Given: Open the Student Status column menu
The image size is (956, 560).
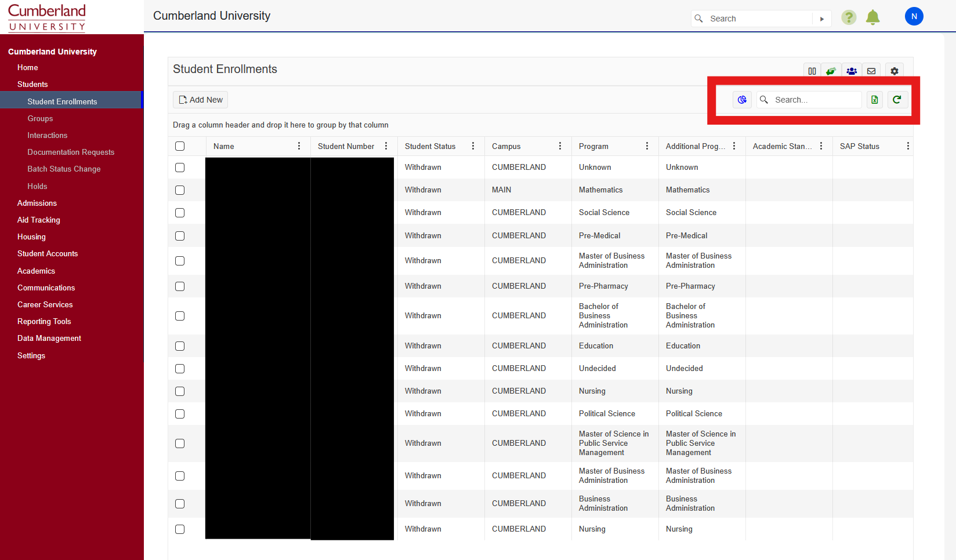Looking at the screenshot, I should pyautogui.click(x=473, y=146).
